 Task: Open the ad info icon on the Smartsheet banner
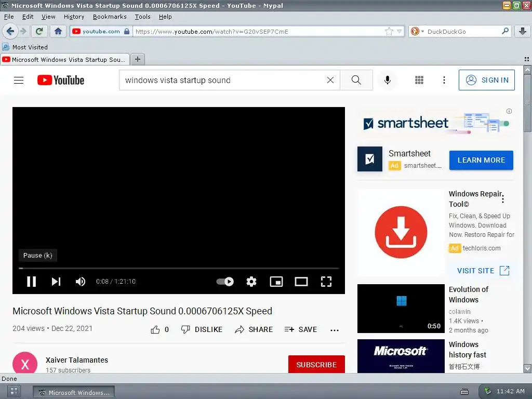[509, 111]
